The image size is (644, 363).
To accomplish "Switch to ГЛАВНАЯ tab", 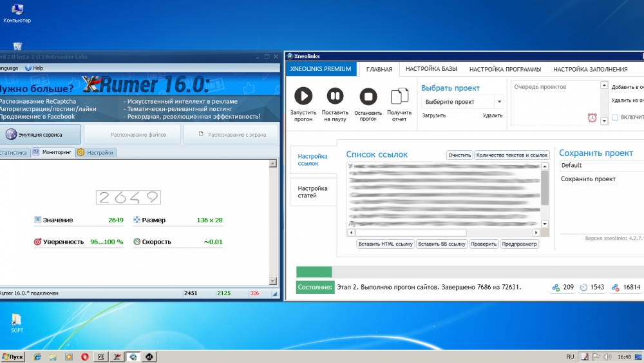I will 379,69.
